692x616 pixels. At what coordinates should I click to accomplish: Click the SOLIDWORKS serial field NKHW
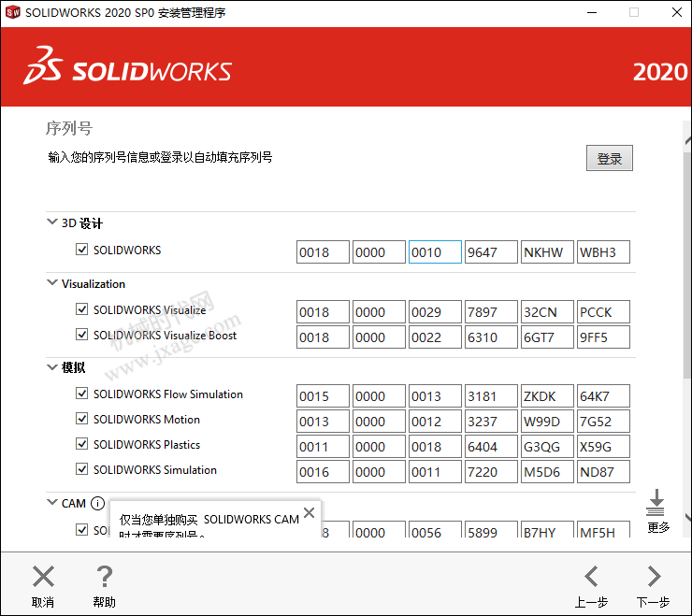click(547, 252)
